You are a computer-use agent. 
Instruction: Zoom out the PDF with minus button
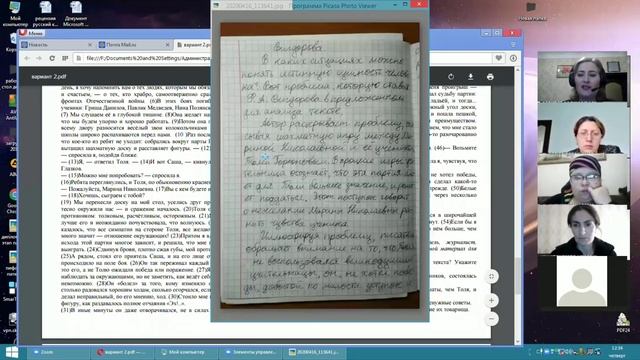[x=491, y=319]
